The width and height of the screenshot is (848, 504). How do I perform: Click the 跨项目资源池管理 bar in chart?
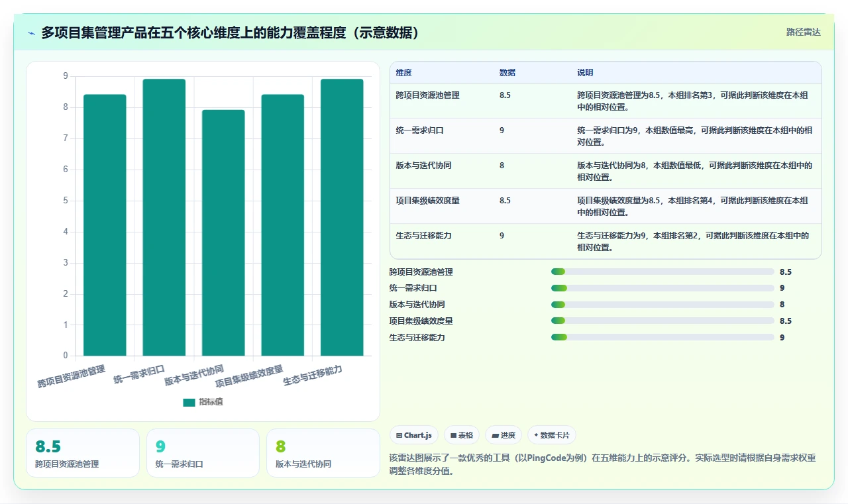[105, 225]
